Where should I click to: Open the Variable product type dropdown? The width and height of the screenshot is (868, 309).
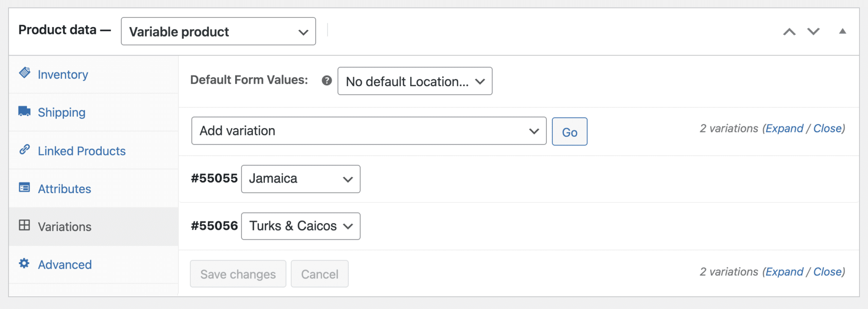click(218, 31)
